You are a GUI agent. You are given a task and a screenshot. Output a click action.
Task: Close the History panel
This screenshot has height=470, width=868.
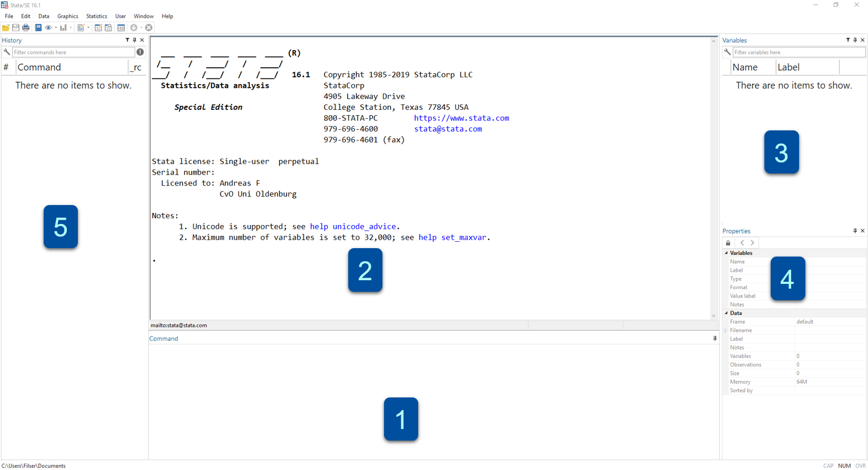[142, 40]
